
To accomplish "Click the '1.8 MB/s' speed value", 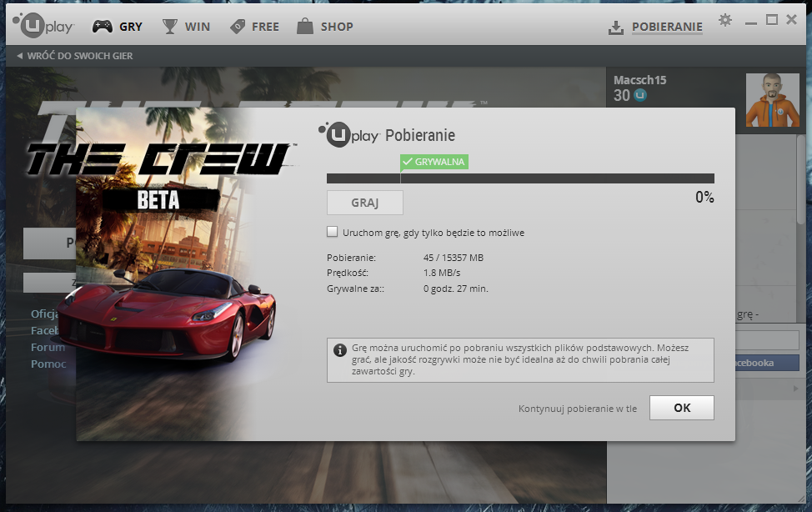I will (442, 273).
